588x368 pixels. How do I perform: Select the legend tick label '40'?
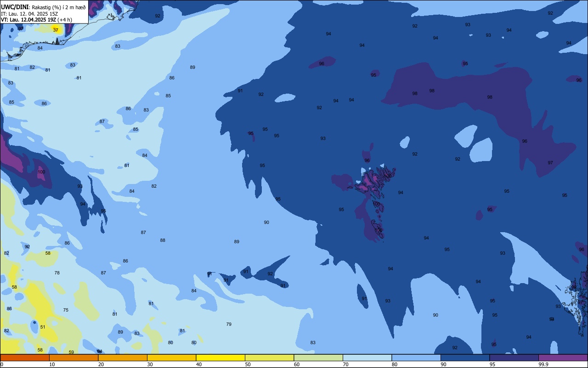[x=199, y=364]
